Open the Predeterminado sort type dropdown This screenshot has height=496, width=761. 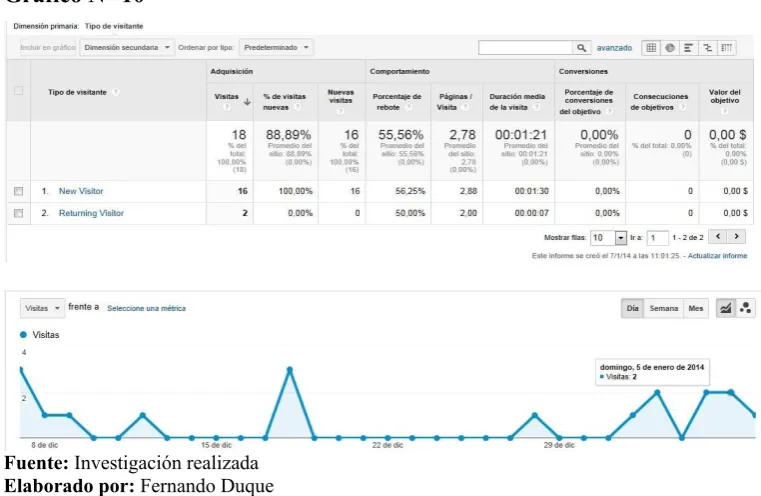276,48
